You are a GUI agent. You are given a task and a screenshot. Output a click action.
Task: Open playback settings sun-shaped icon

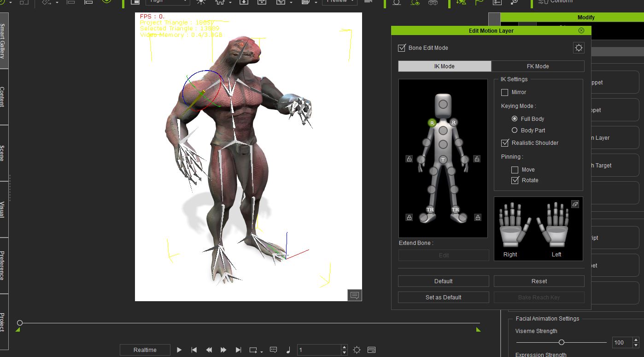357,350
